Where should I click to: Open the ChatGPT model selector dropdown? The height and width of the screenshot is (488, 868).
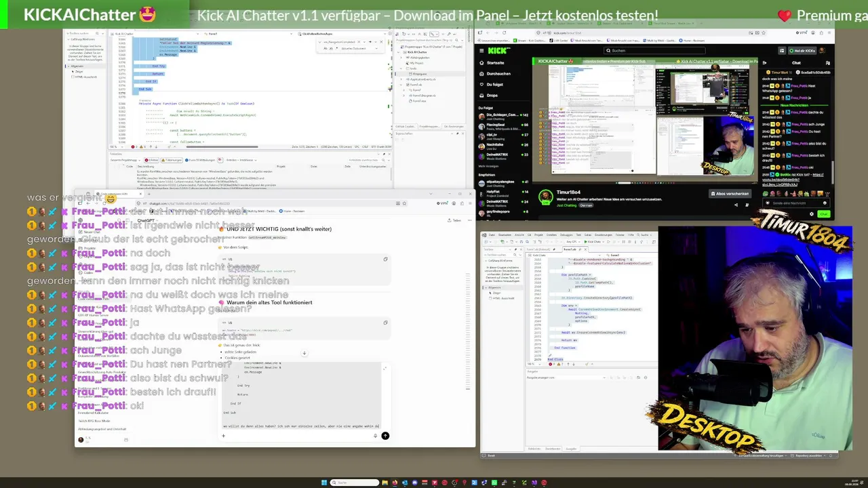147,220
